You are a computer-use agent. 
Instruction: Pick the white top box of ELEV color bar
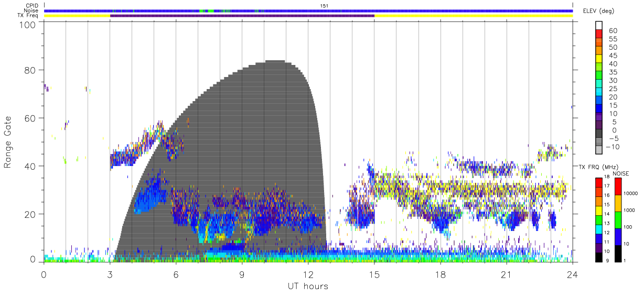point(599,24)
